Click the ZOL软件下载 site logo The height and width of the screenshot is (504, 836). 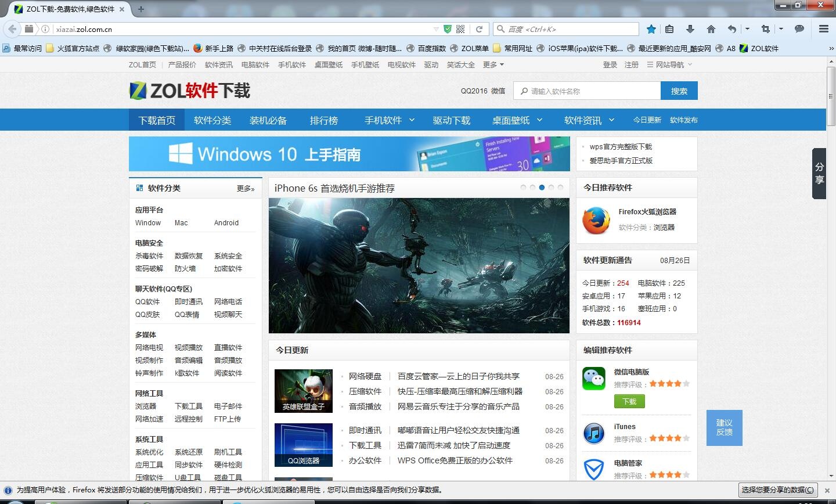[190, 91]
